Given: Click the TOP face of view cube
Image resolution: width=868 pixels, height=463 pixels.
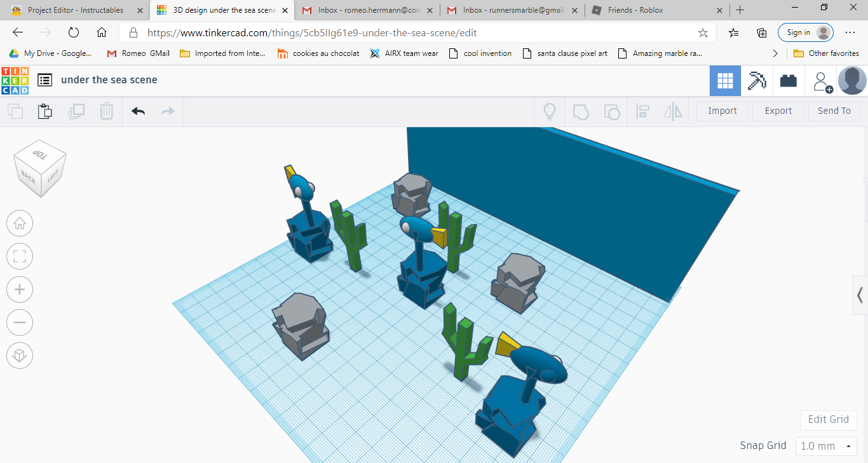Looking at the screenshot, I should pyautogui.click(x=39, y=154).
